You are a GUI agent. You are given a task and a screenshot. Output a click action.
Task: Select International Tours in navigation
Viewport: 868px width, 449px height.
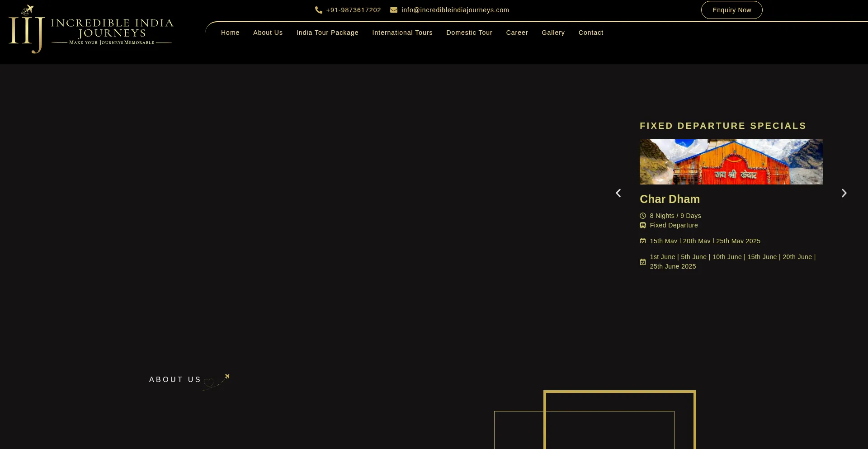402,33
